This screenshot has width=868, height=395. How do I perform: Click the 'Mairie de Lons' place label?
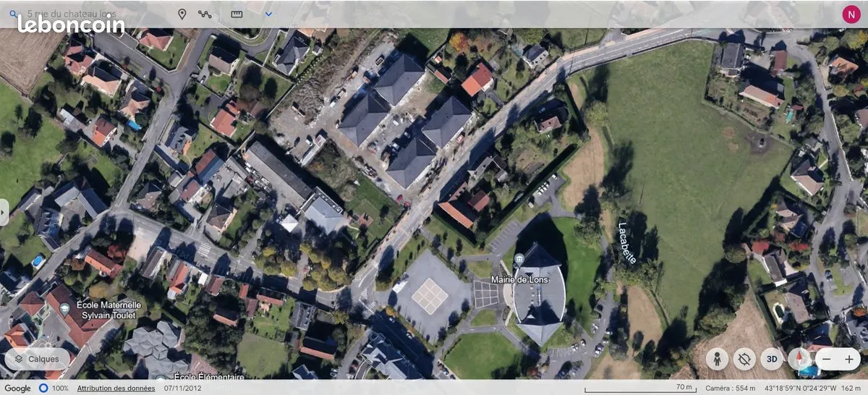click(519, 279)
